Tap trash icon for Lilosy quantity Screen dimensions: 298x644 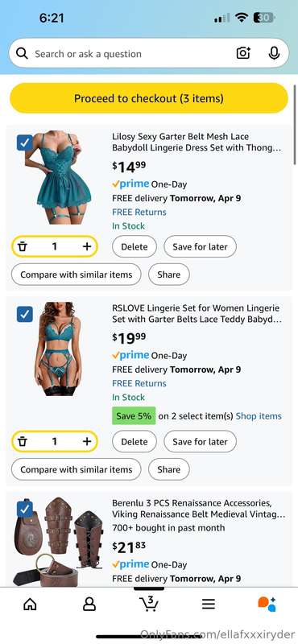coord(23,246)
